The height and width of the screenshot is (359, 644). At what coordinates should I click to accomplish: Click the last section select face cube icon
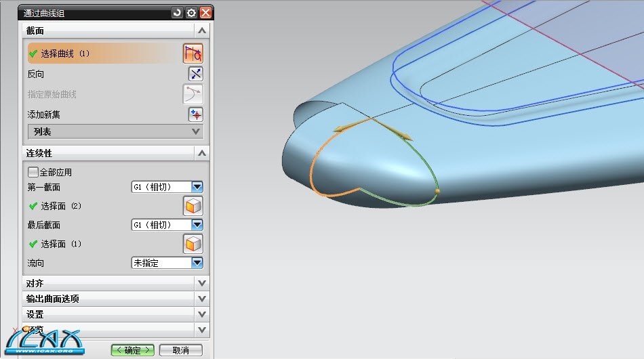tap(193, 244)
